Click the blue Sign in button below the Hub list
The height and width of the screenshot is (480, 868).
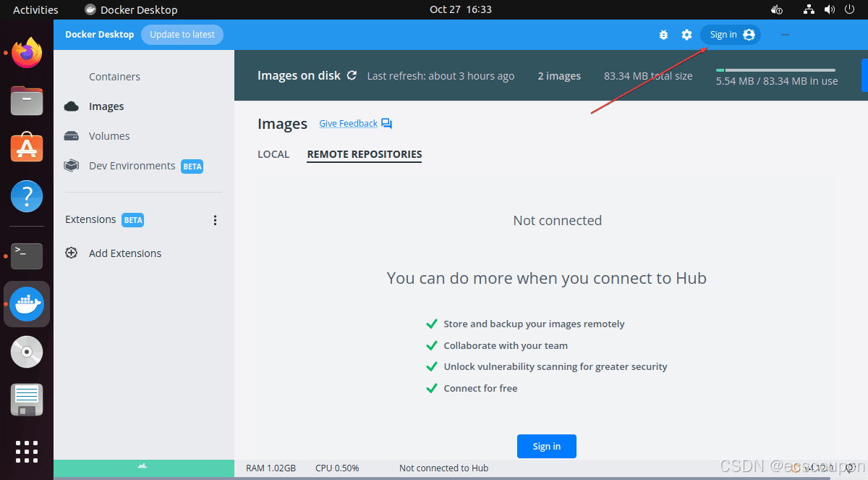point(547,447)
